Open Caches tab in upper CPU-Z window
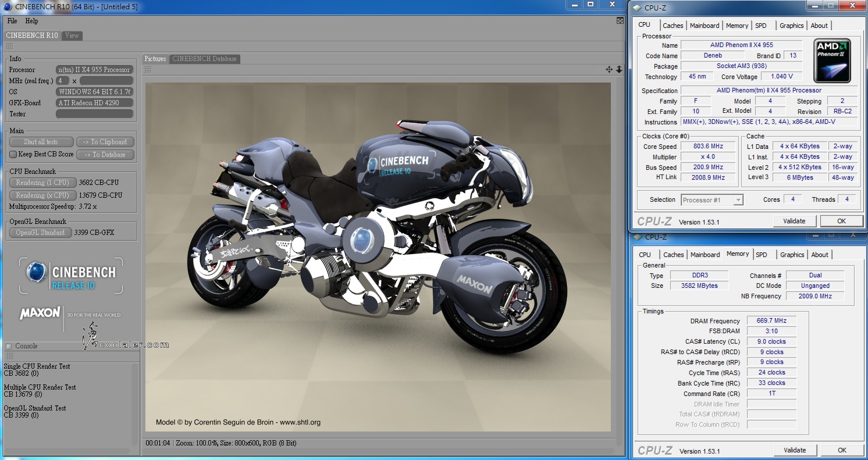Viewport: 868px width, 460px height. (673, 26)
